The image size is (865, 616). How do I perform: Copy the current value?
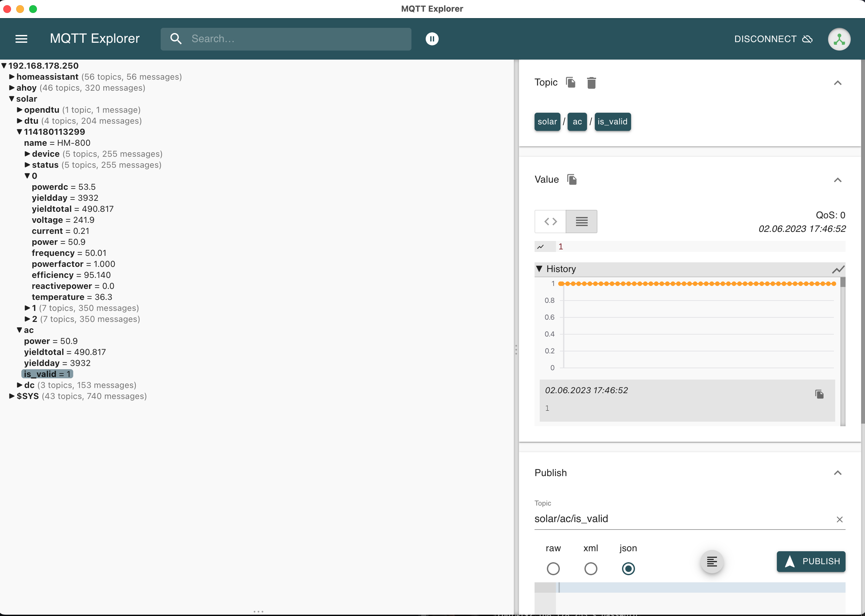pyautogui.click(x=571, y=179)
